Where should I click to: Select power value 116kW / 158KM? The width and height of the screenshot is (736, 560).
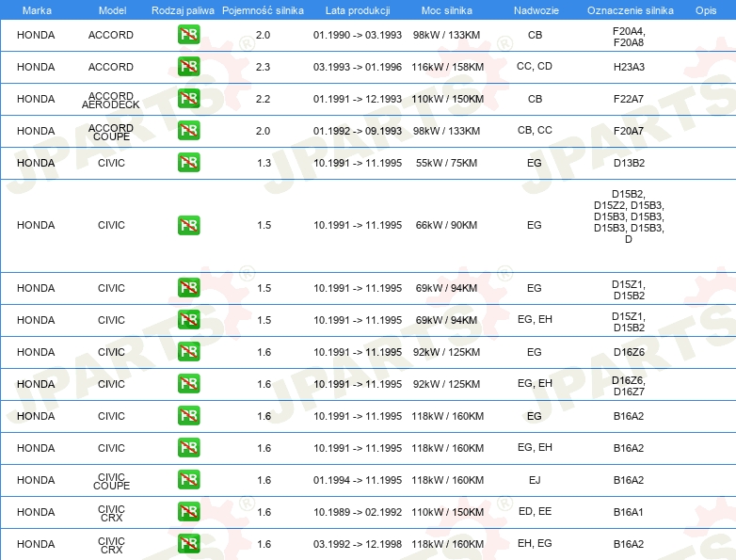click(x=447, y=67)
